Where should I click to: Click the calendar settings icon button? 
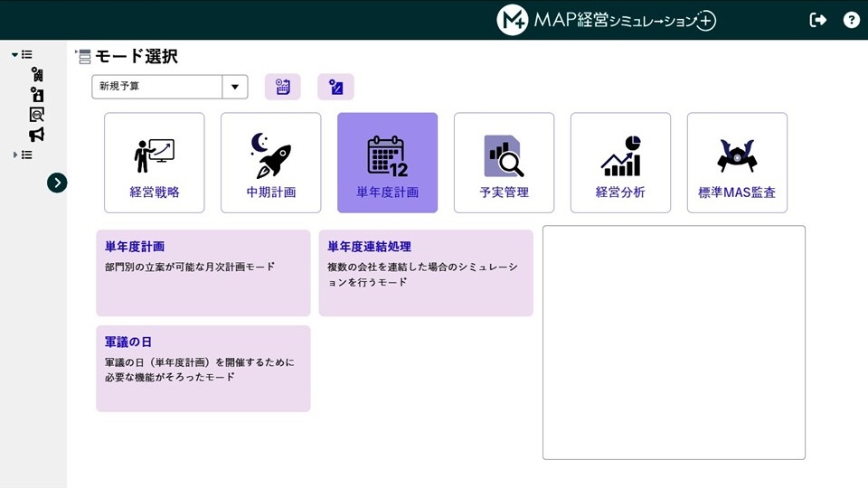[282, 87]
